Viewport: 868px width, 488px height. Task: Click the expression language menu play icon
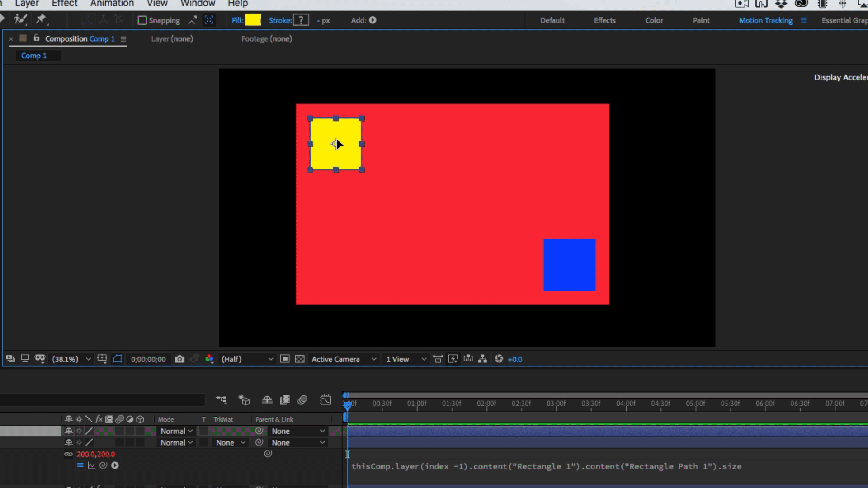click(115, 465)
